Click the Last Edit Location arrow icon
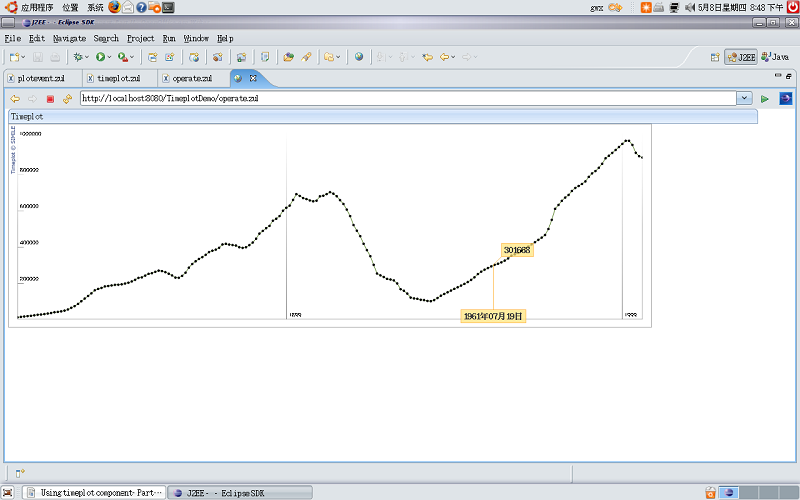Viewport: 800px width, 500px height. click(x=428, y=57)
